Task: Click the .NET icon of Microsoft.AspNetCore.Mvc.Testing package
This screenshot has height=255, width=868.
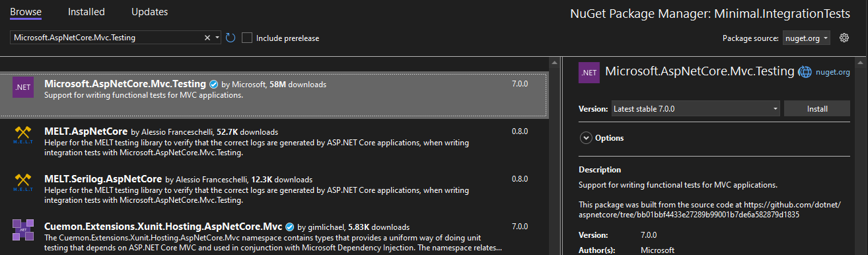Action: (x=23, y=87)
